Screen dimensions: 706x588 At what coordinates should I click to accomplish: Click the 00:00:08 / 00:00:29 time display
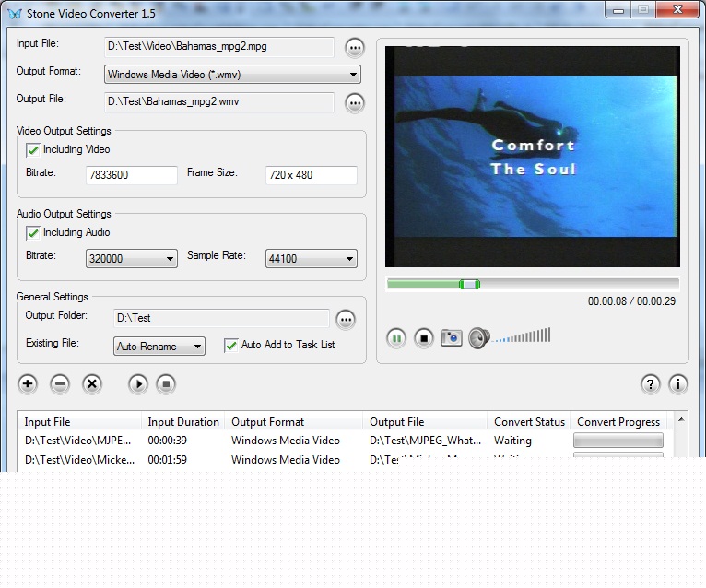point(631,301)
